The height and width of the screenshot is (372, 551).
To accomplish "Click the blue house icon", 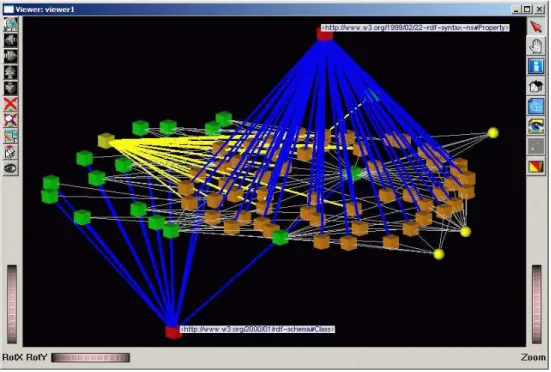I will tap(536, 106).
